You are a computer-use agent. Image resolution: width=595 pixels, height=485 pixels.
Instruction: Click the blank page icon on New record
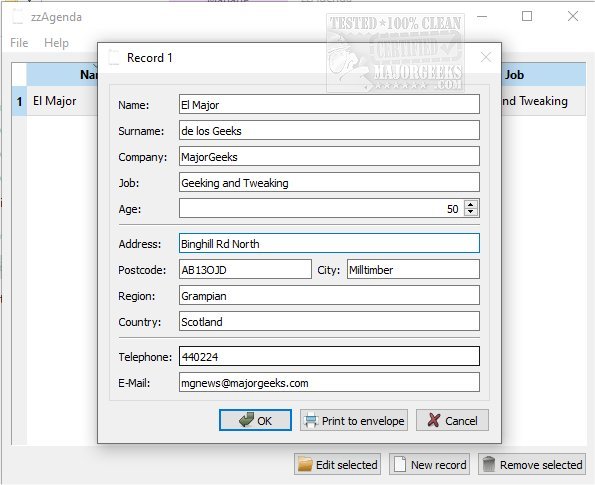point(400,464)
